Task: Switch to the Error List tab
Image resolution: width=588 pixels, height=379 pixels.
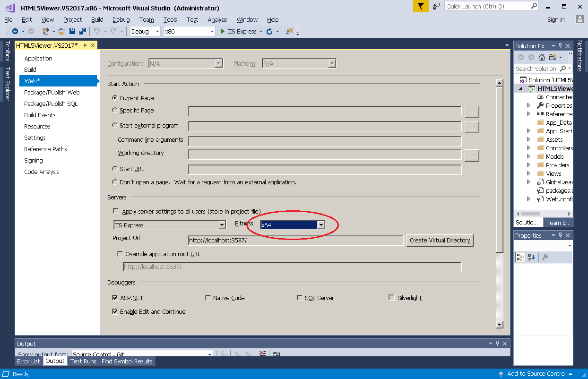Action: 28,361
